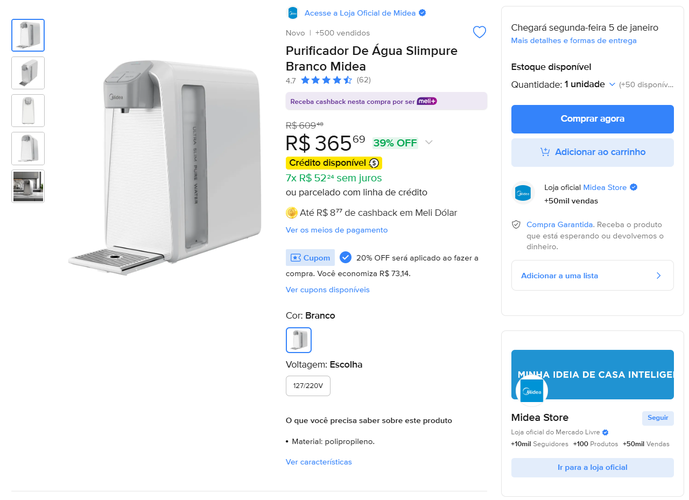The image size is (689, 500).
Task: Add product to favorites with heart icon
Action: click(x=479, y=32)
